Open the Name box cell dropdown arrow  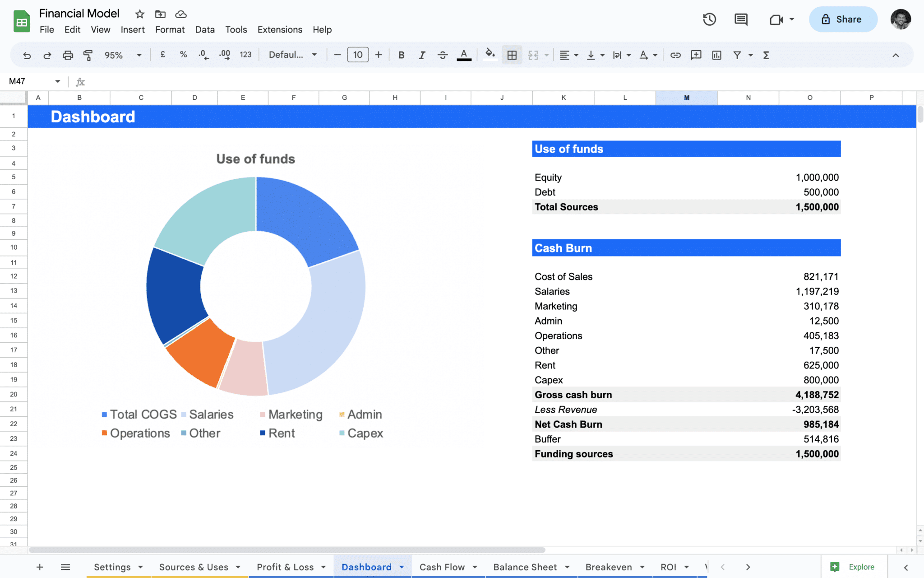click(58, 81)
